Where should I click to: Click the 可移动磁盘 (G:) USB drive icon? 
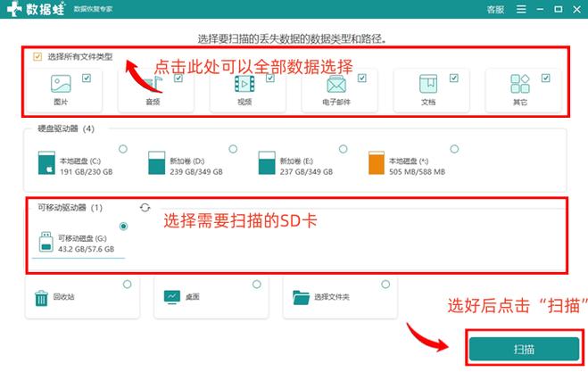pyautogui.click(x=46, y=242)
